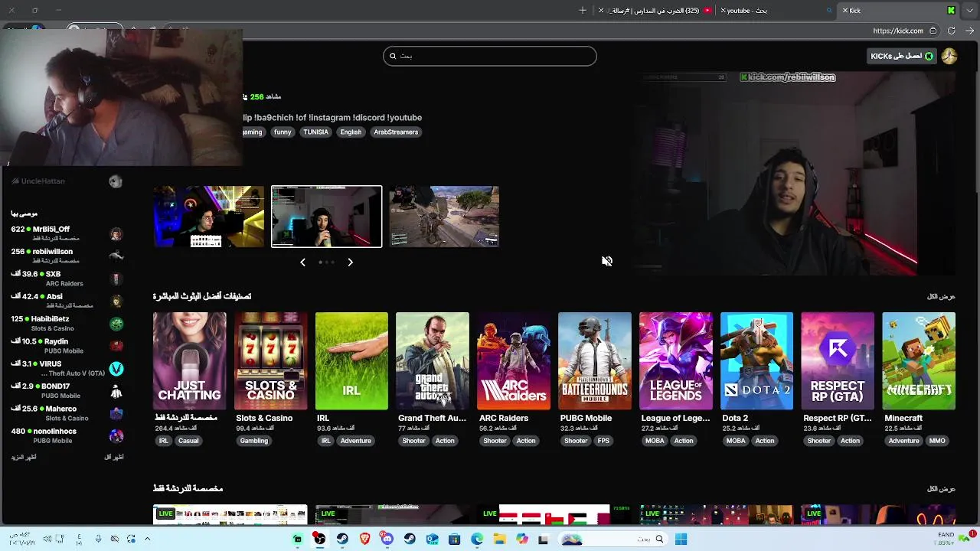Viewport: 980px width, 551px height.
Task: Open the Minecraft category card
Action: point(919,361)
